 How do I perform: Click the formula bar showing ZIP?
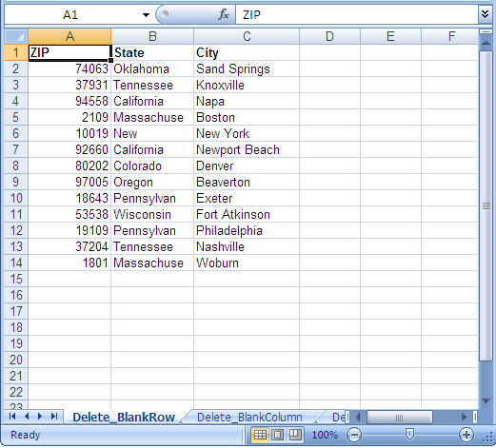(357, 14)
